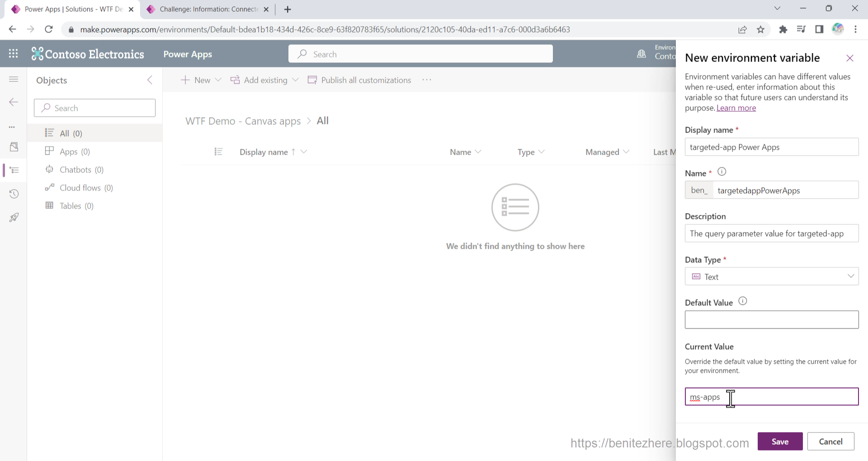
Task: Click the Name input field targetedappPowerApps
Action: pyautogui.click(x=786, y=190)
